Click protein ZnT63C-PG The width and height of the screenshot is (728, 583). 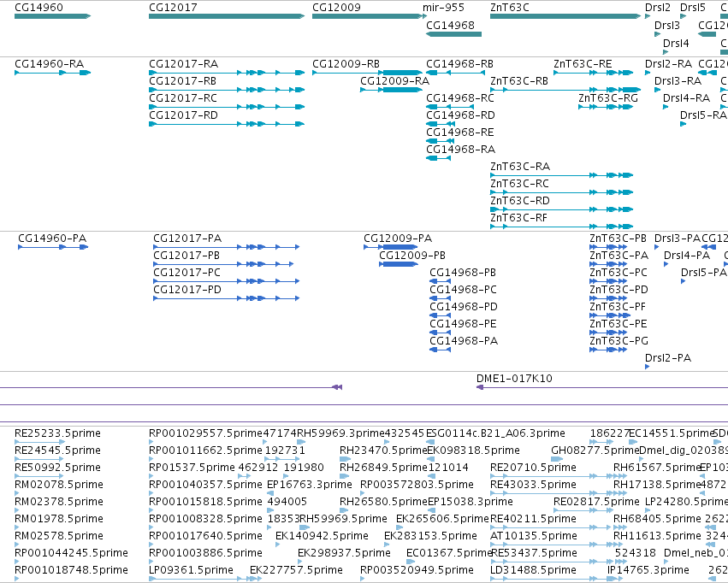click(619, 341)
